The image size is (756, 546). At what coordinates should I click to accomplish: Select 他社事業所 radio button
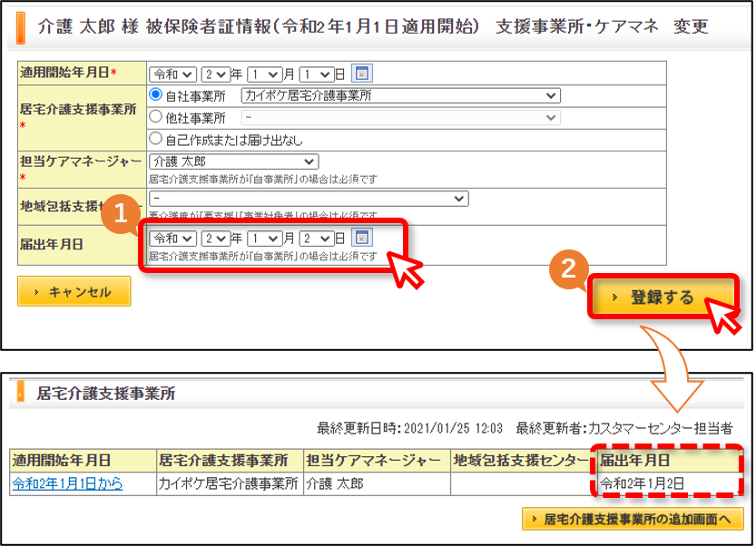coord(155,116)
